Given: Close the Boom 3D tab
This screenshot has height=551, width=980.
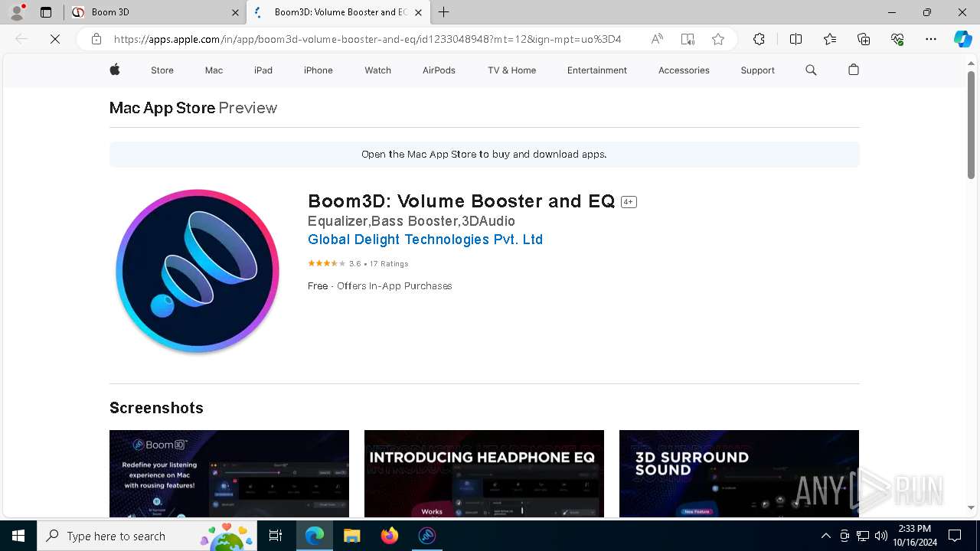Looking at the screenshot, I should tap(235, 12).
